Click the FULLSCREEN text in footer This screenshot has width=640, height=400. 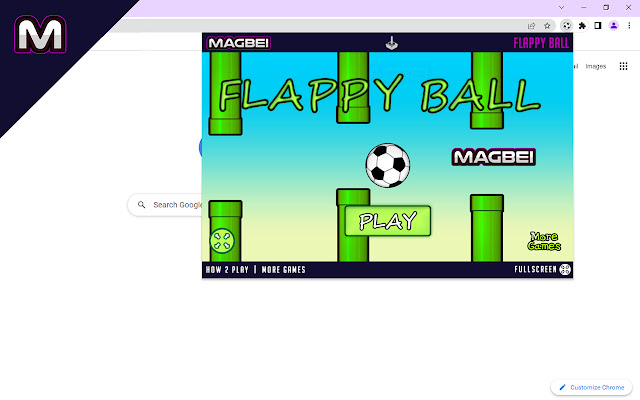535,269
